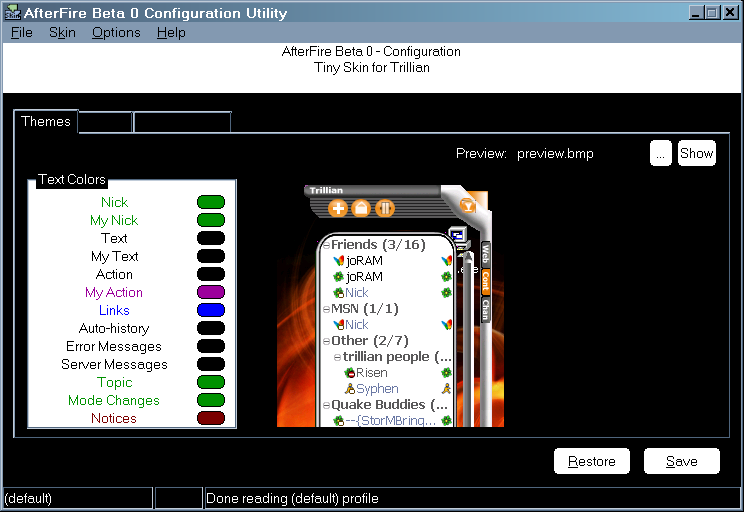Viewport: 744px width, 512px height.
Task: Click 'Done reading (default) profile' status message
Action: pos(292,498)
